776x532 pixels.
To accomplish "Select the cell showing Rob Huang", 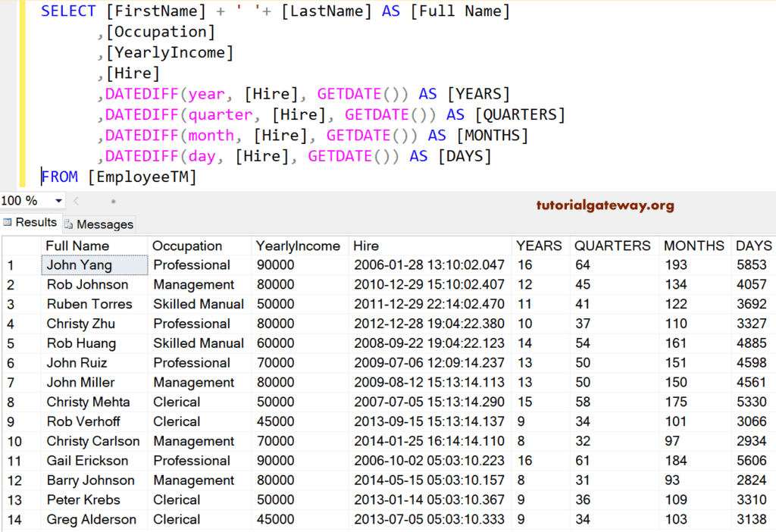I will [80, 343].
